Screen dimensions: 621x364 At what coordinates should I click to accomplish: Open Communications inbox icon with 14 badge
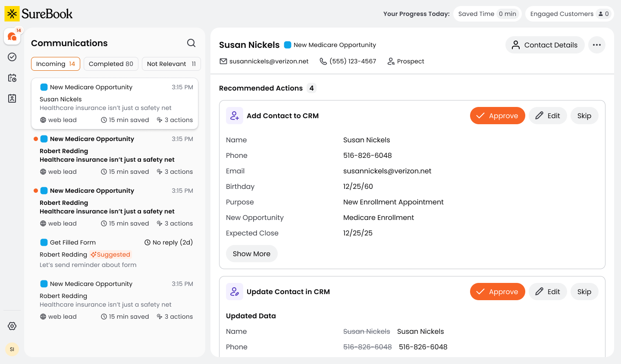point(13,37)
